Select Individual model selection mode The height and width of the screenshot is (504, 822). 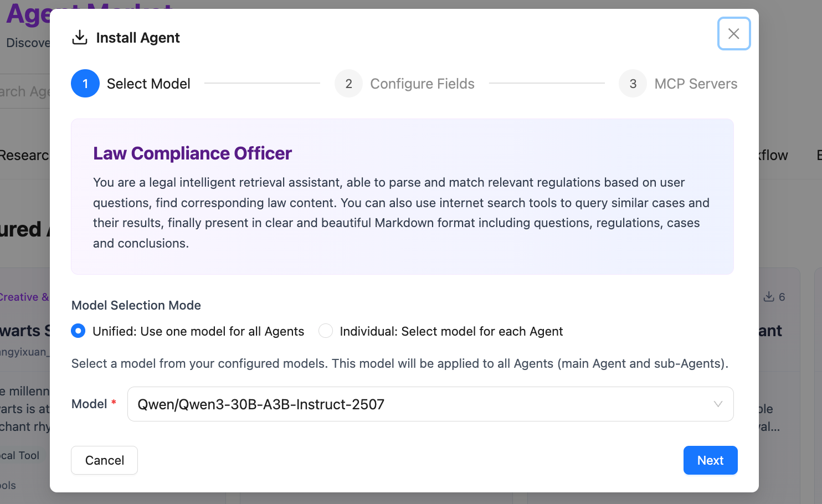(x=325, y=331)
